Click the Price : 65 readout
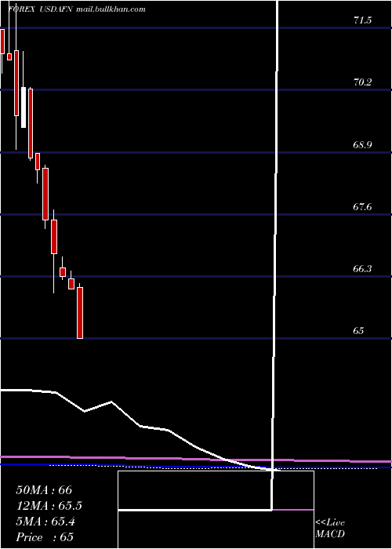The width and height of the screenshot is (392, 549). (x=45, y=537)
